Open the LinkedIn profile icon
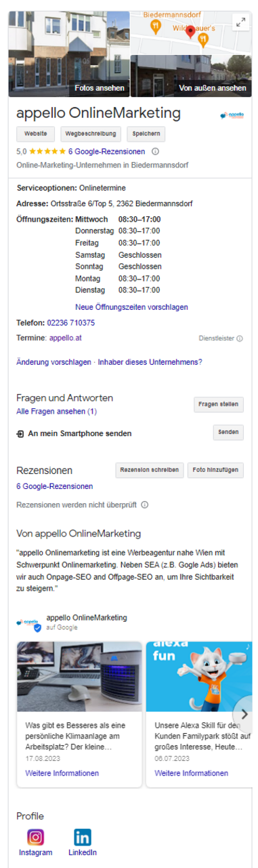Screen dimensions: 258x868 coord(83,837)
